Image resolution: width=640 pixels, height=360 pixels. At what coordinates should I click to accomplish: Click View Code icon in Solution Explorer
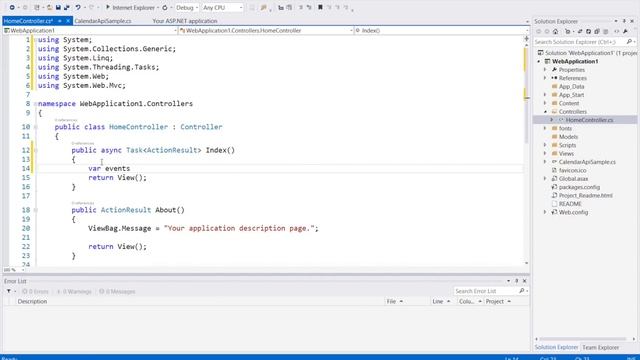pyautogui.click(x=616, y=31)
